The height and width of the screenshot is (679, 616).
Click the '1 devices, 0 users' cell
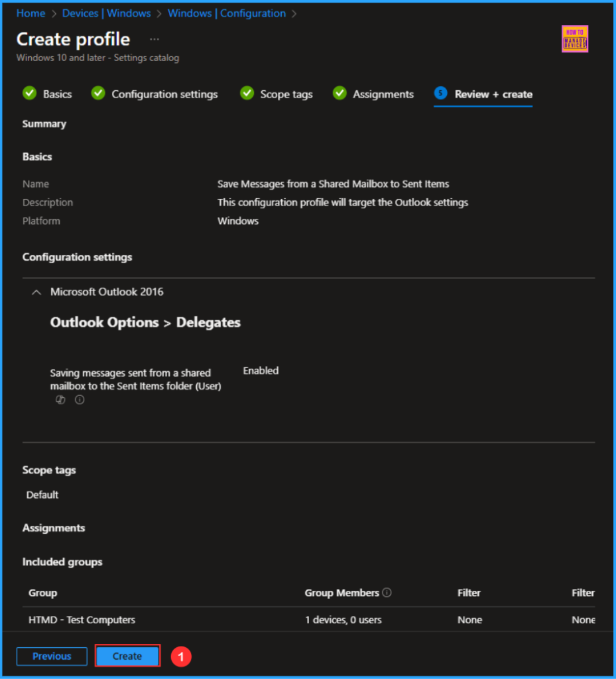pos(343,620)
